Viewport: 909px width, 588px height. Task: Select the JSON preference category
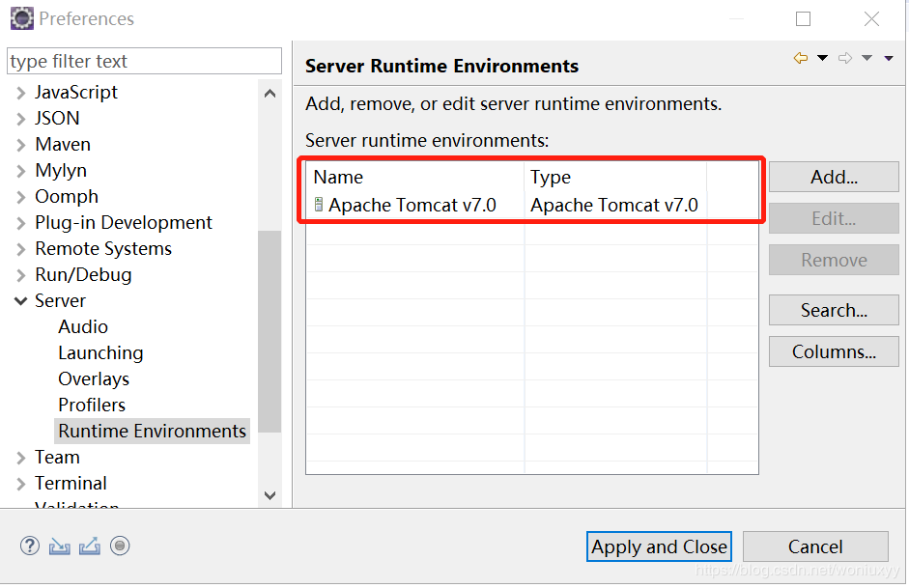[57, 118]
